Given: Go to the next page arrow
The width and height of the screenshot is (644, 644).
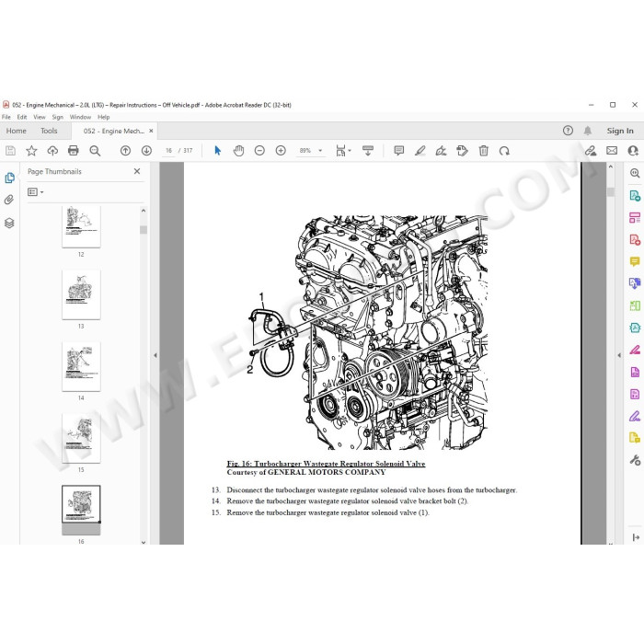Looking at the screenshot, I should 146,151.
